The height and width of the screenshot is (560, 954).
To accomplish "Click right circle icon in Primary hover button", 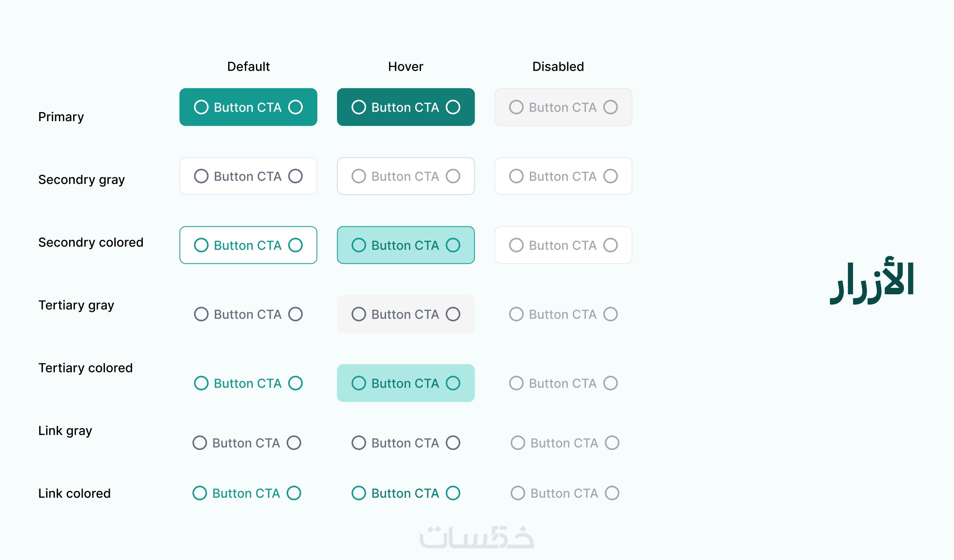I will pyautogui.click(x=453, y=107).
